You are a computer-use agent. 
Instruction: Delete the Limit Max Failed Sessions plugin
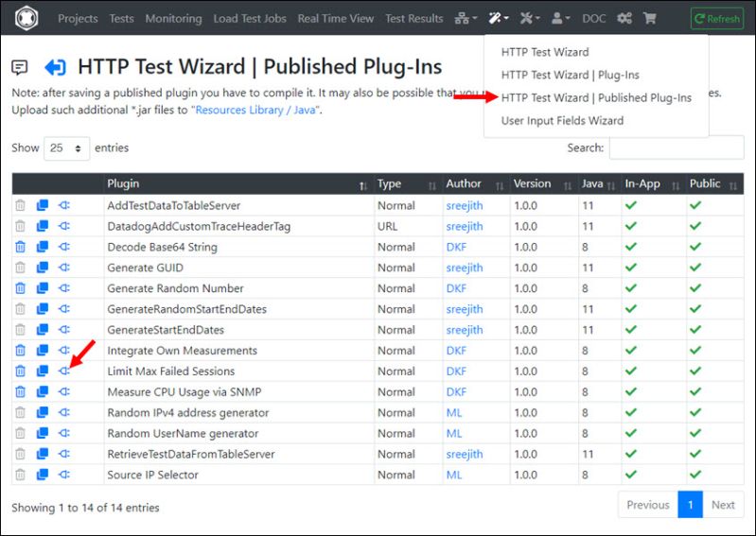click(x=20, y=372)
